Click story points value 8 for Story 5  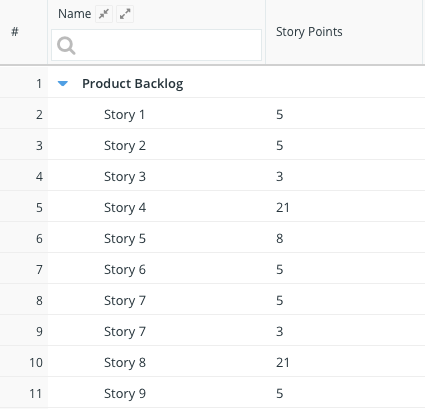point(280,238)
